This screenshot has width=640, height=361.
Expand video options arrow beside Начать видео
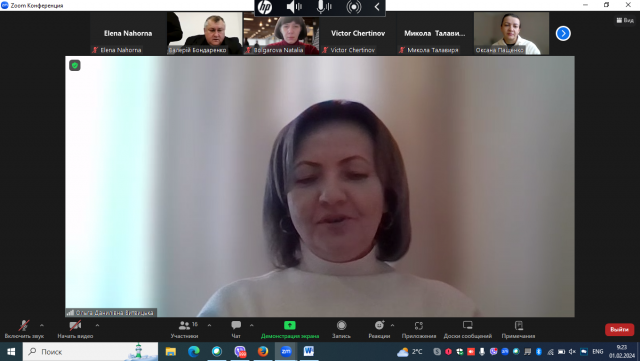97,325
